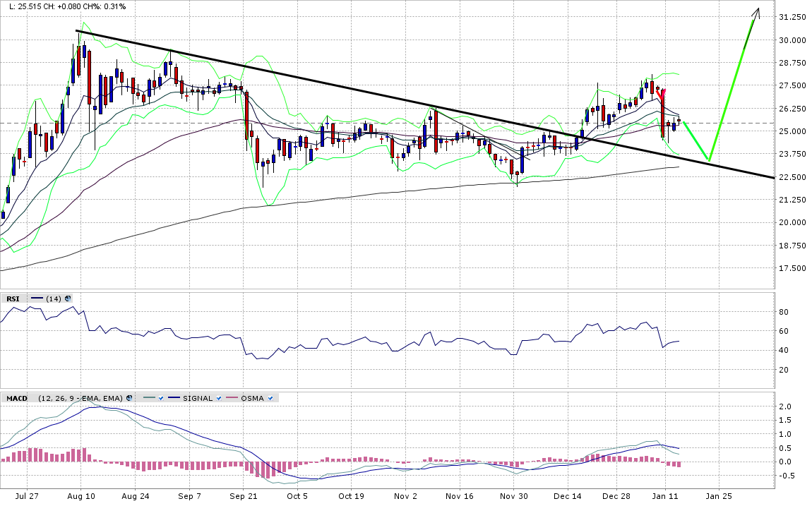Click the MACD teal line color swatch

click(x=147, y=398)
